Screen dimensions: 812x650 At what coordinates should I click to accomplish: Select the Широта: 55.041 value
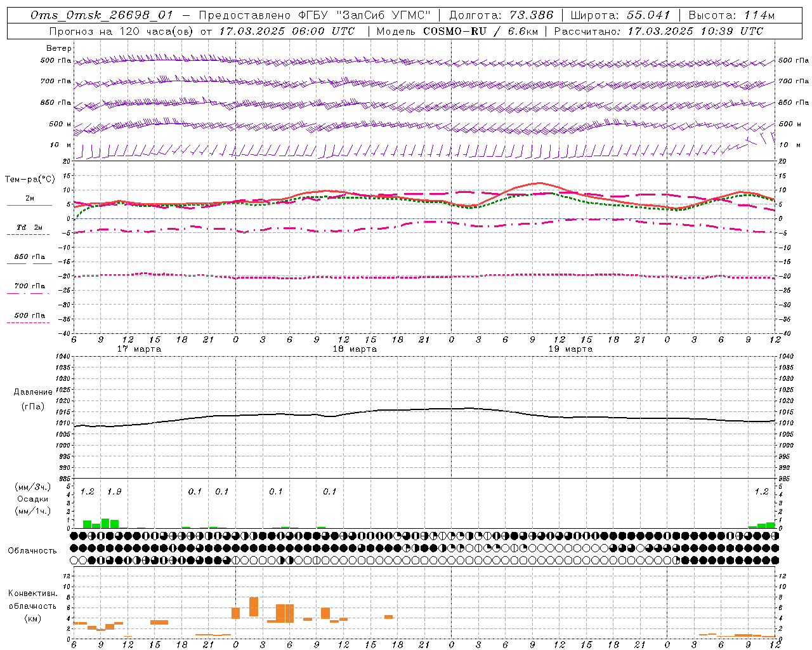click(x=620, y=15)
